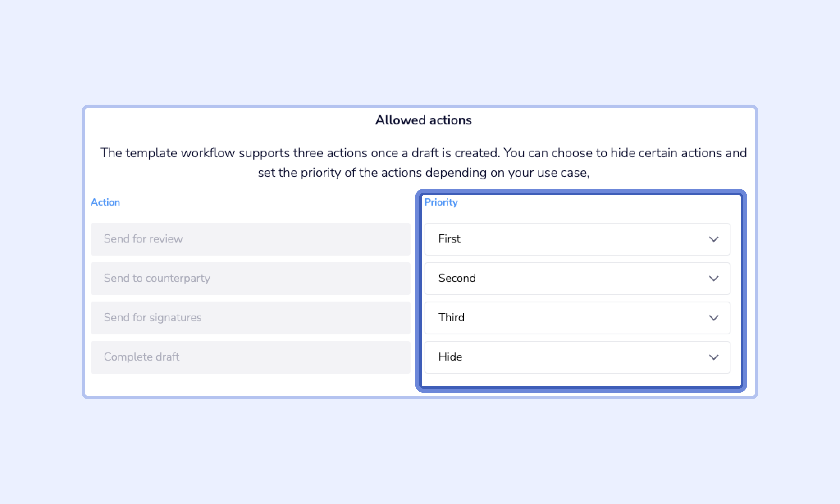
Task: Click the chevron arrow in the Third dropdown
Action: (714, 318)
